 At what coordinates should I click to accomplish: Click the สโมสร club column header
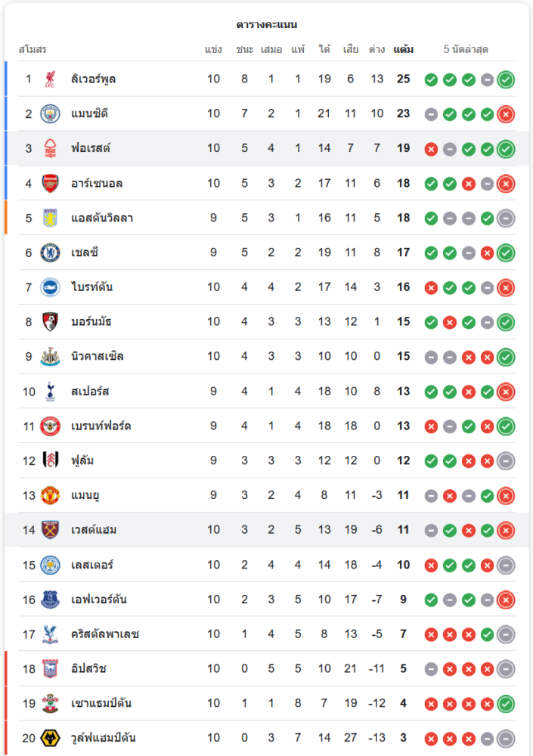tap(32, 49)
